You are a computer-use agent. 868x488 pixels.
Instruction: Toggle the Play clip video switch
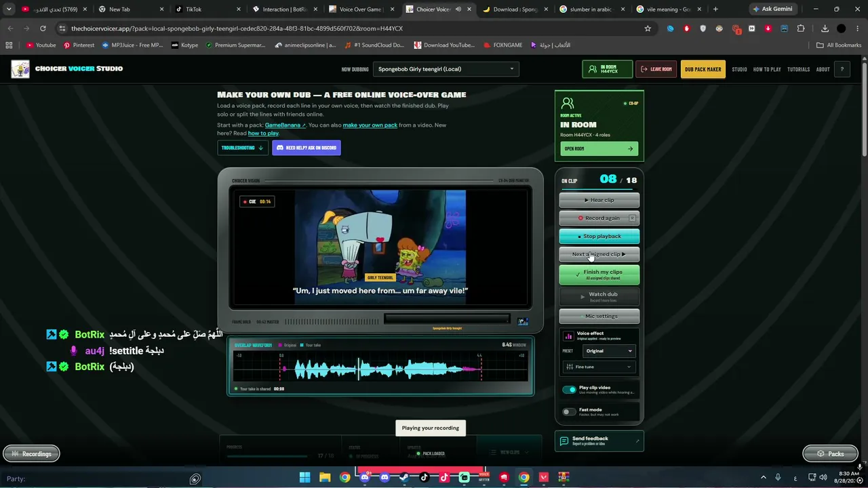pos(569,390)
